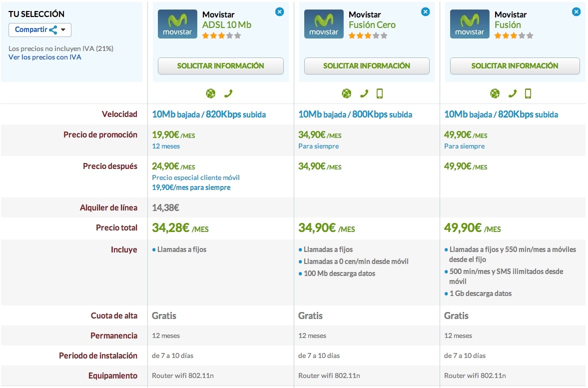Remove Movistar Fusión plan with close icon
Viewport: 588px width, 388px height.
point(576,12)
